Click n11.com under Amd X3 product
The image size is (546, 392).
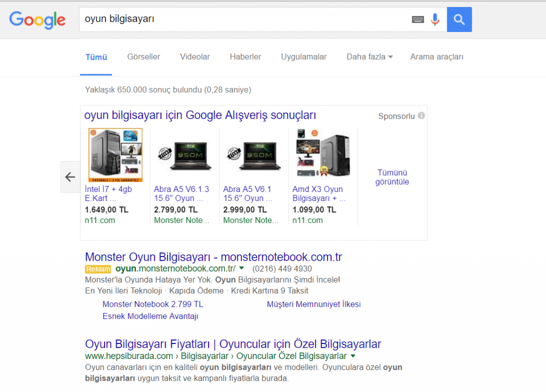click(308, 220)
